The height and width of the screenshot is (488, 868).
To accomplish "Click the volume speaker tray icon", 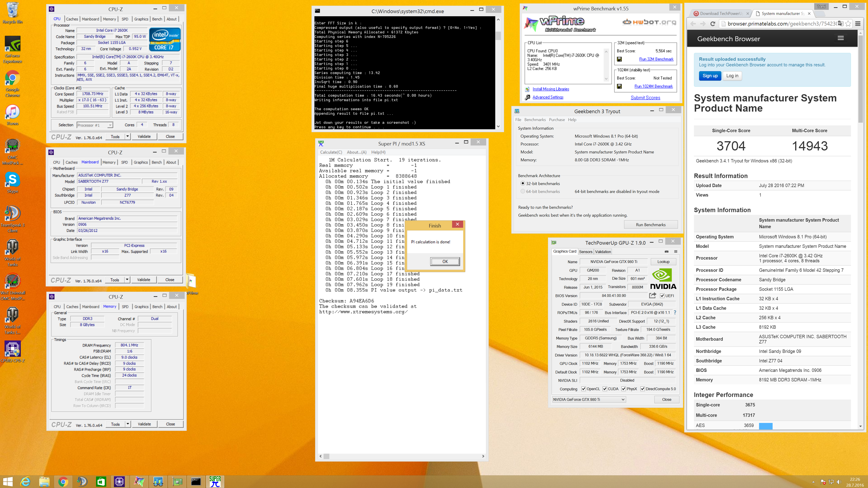I will 839,482.
